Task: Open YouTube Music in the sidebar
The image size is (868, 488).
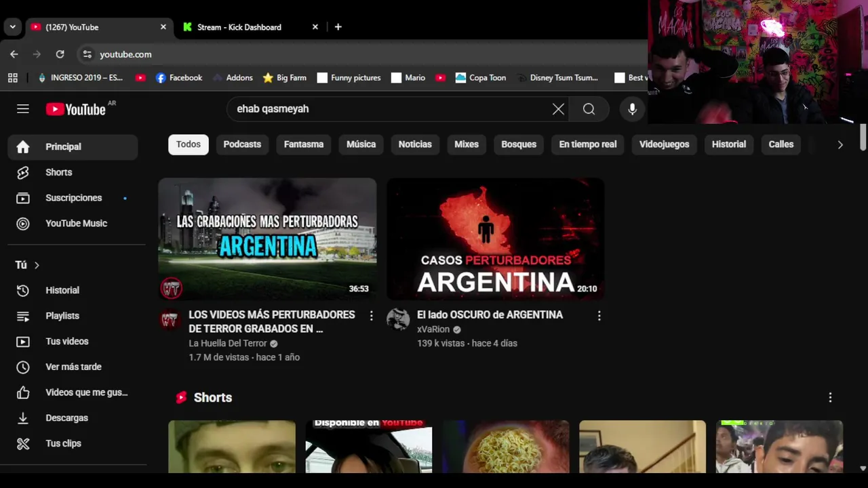Action: pyautogui.click(x=73, y=224)
